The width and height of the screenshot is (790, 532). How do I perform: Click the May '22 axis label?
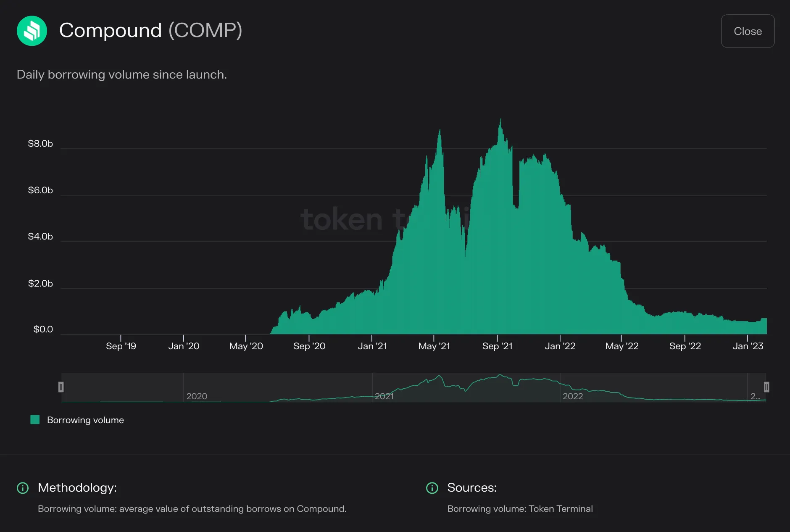[x=622, y=346]
